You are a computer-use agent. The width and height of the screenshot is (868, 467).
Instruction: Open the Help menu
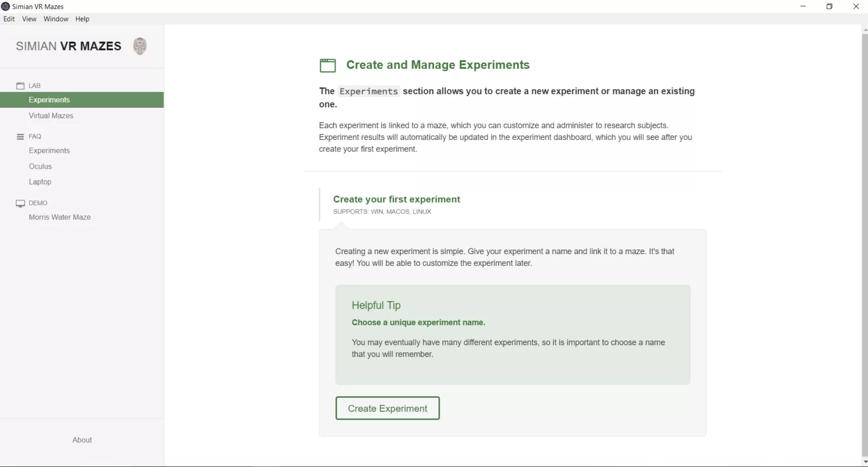coord(83,19)
